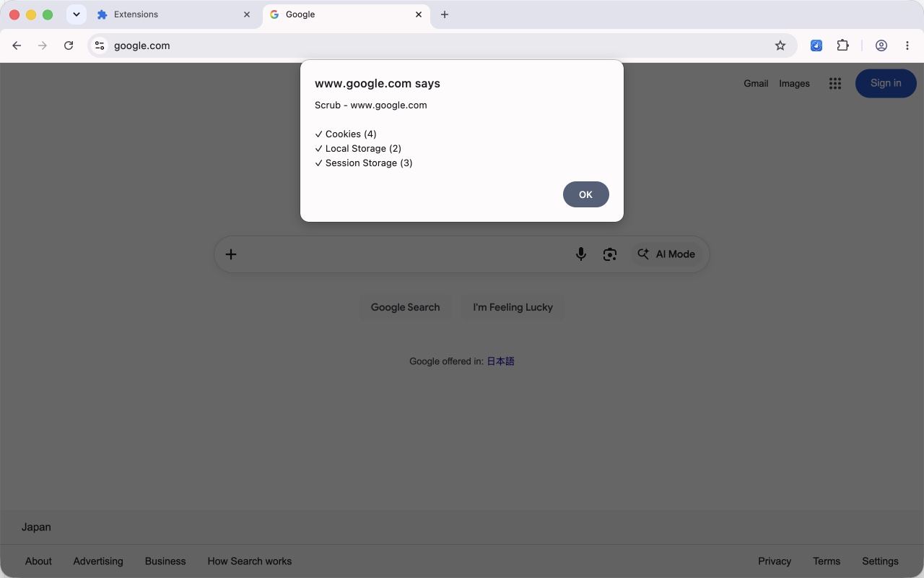Viewport: 924px width, 578px height.
Task: Click the 'www.google.com says' dialog title
Action: click(378, 84)
